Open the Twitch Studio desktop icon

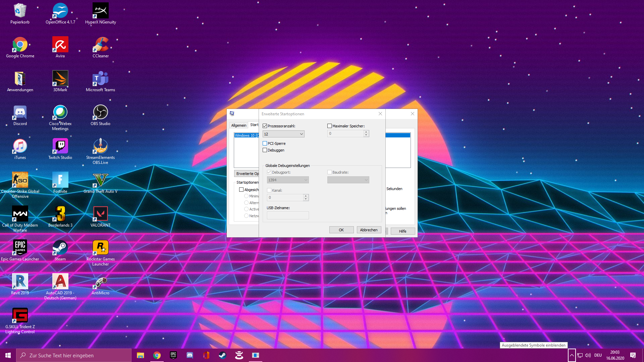pos(60,147)
